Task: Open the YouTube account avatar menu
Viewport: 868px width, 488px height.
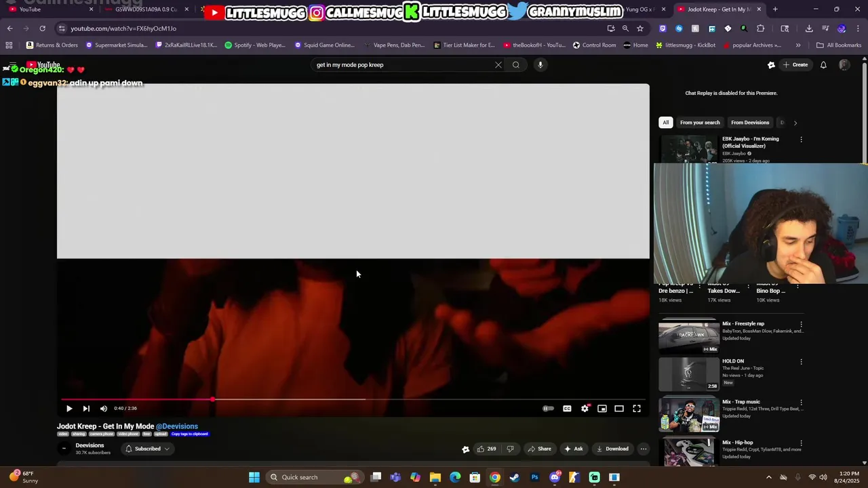Action: pyautogui.click(x=844, y=65)
